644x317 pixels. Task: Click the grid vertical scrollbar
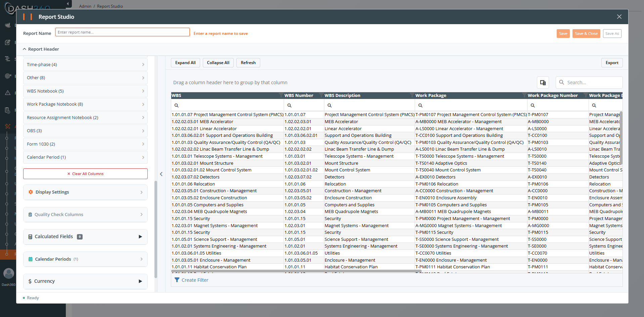[621, 138]
